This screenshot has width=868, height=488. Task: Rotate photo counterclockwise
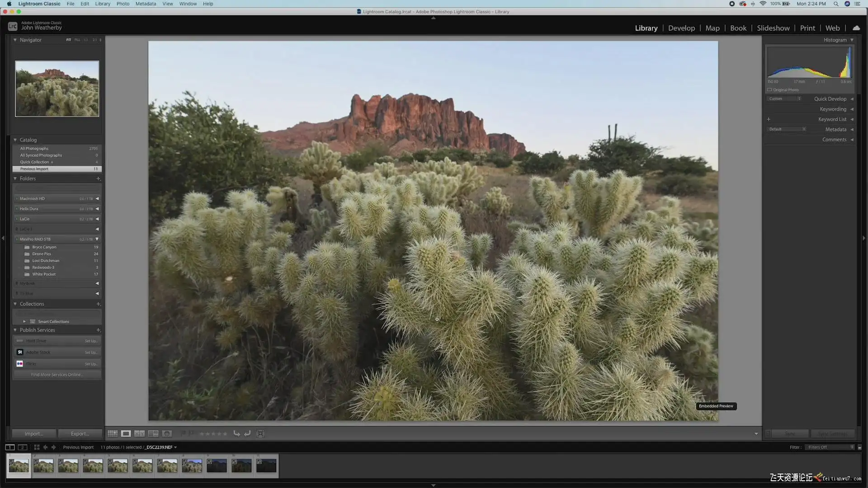pos(236,434)
